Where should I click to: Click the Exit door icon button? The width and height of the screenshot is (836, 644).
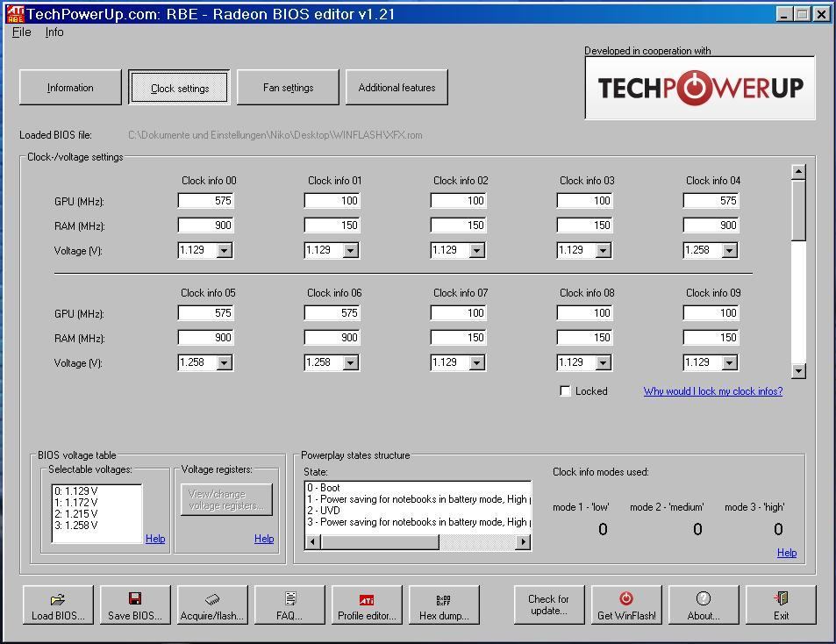coord(781,605)
